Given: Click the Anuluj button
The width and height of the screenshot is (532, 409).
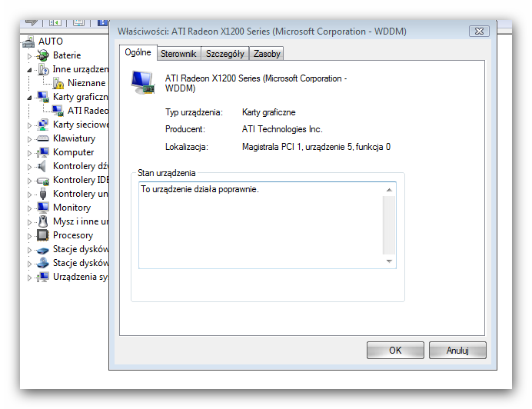Looking at the screenshot, I should coord(457,351).
